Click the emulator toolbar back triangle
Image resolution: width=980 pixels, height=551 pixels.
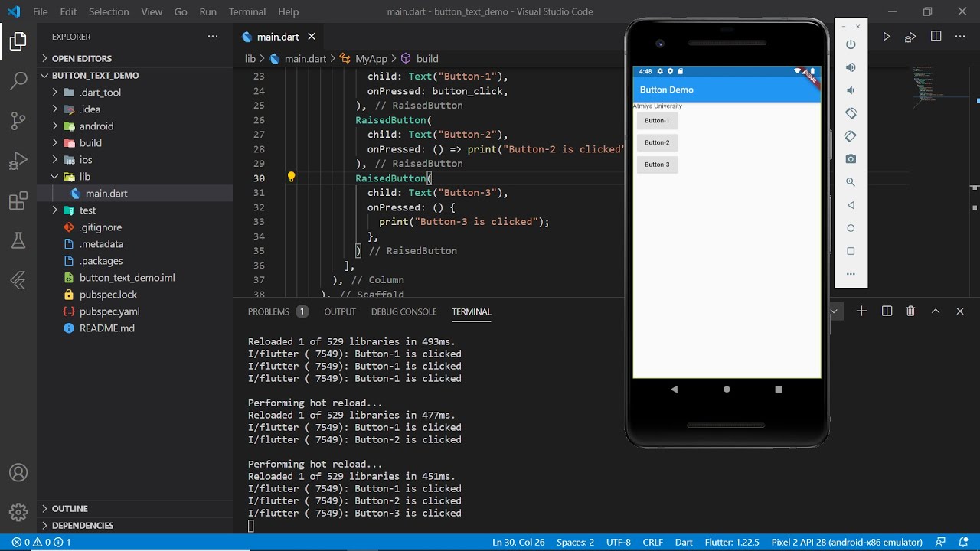pyautogui.click(x=851, y=205)
